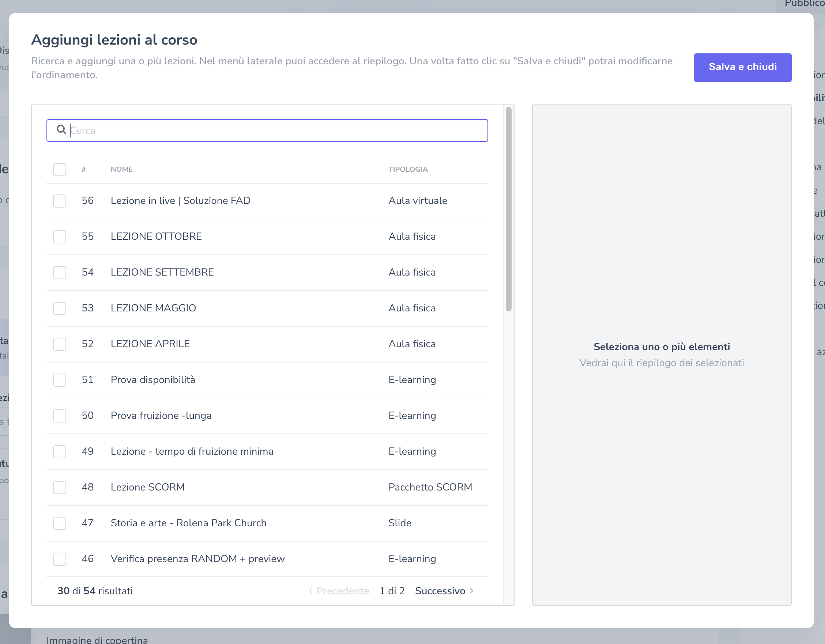Click the Prova fruizione -lunga row
Viewport: 825px width, 644px height.
click(x=161, y=416)
